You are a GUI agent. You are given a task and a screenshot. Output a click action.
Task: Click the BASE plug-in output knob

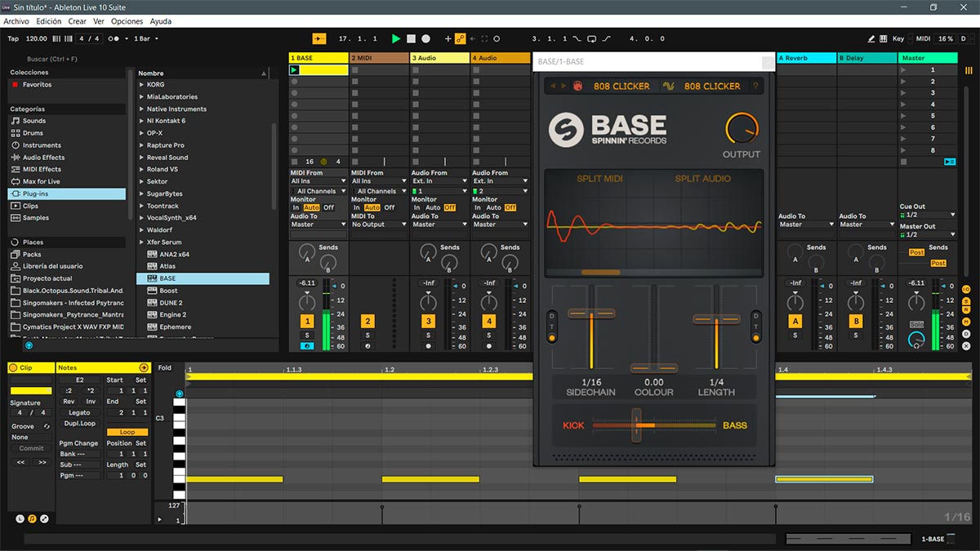pos(742,130)
